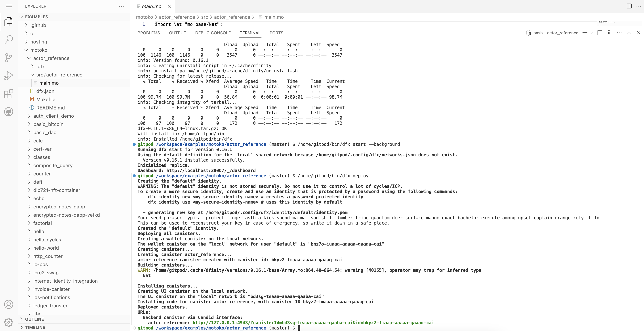Open the actor_reference Candid interface URL

[313, 323]
